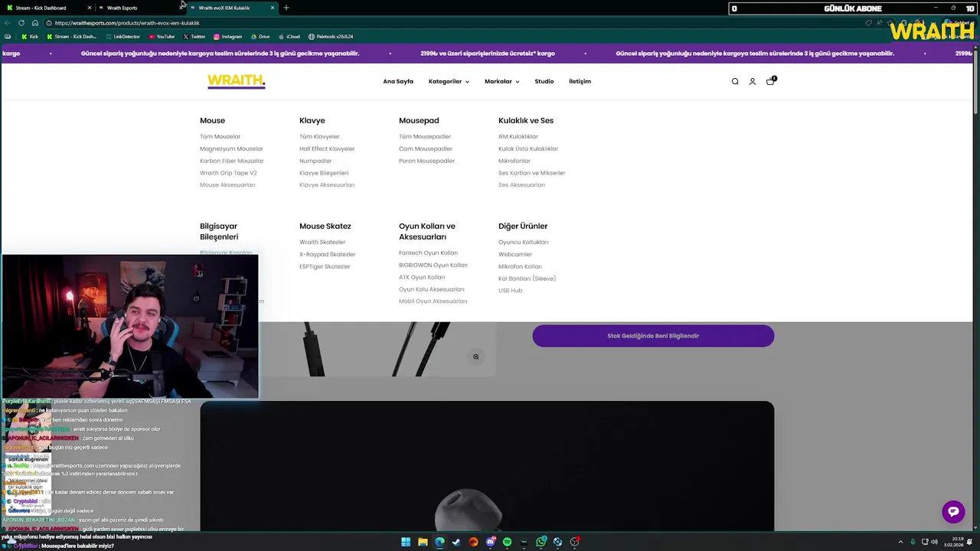Image resolution: width=980 pixels, height=551 pixels.
Task: Open Klavye Bileşenleri link
Action: point(324,173)
